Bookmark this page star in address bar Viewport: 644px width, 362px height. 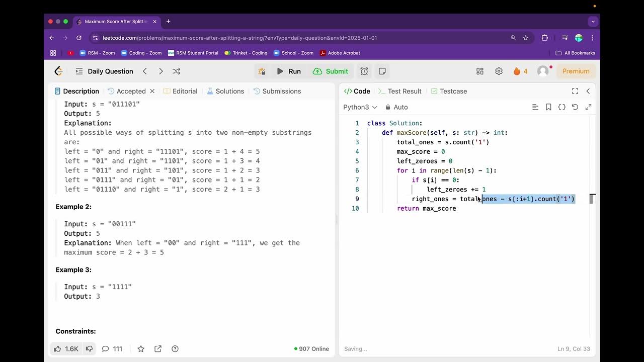click(x=526, y=38)
